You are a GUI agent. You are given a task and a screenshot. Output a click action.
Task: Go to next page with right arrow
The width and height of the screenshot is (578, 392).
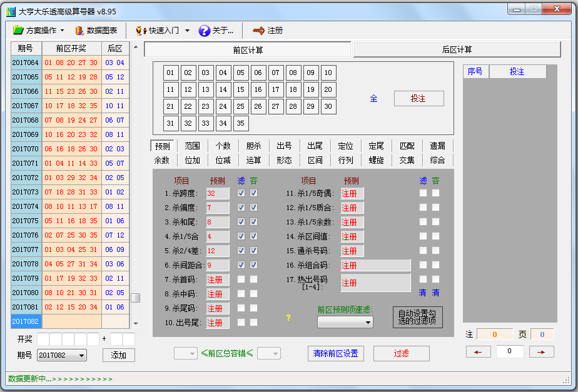[541, 352]
